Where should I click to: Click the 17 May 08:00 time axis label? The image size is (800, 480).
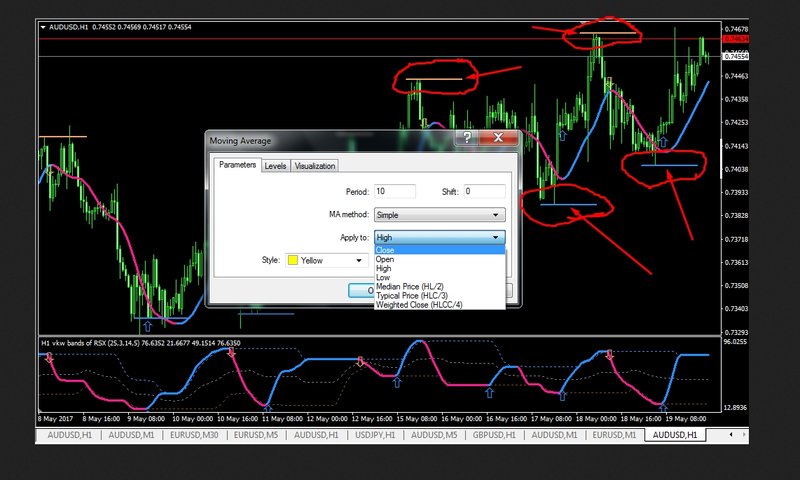pyautogui.click(x=552, y=419)
